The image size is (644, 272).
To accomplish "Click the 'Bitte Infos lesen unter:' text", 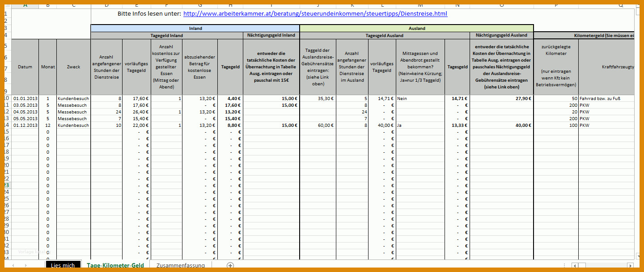I will tap(149, 14).
